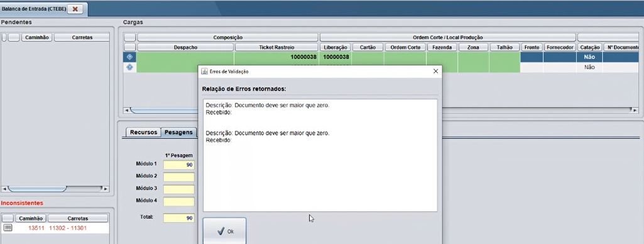Click the info icon of the first Cargas row
Image resolution: width=644 pixels, height=244 pixels.
click(130, 57)
